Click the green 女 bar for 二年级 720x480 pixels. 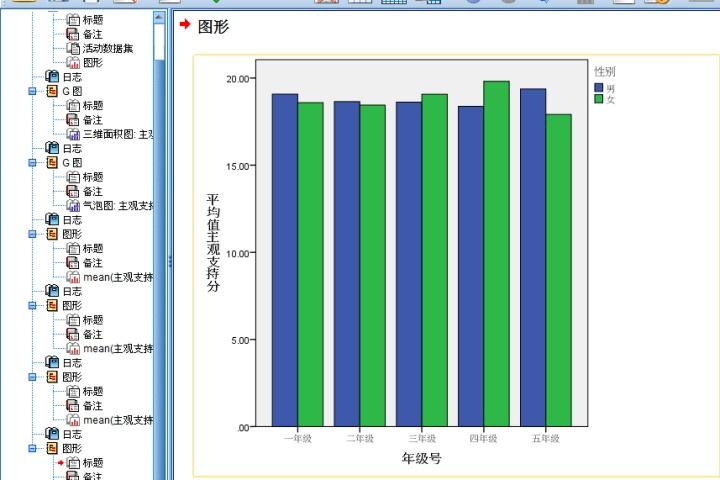coord(372,265)
